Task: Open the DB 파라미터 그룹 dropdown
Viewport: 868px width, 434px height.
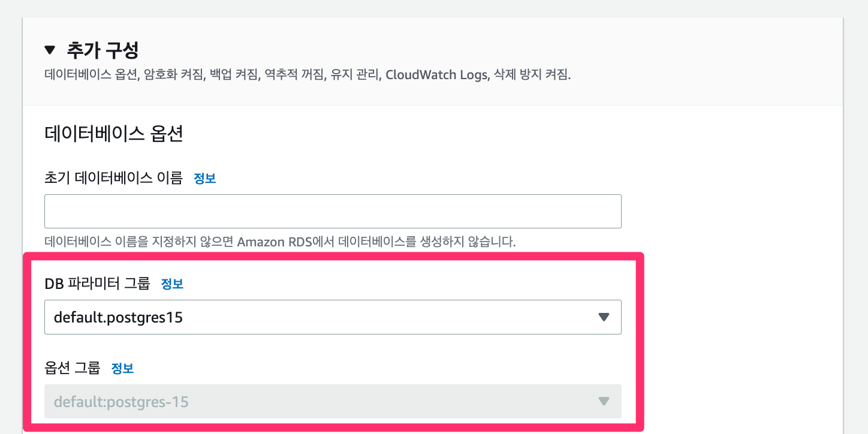Action: 333,317
